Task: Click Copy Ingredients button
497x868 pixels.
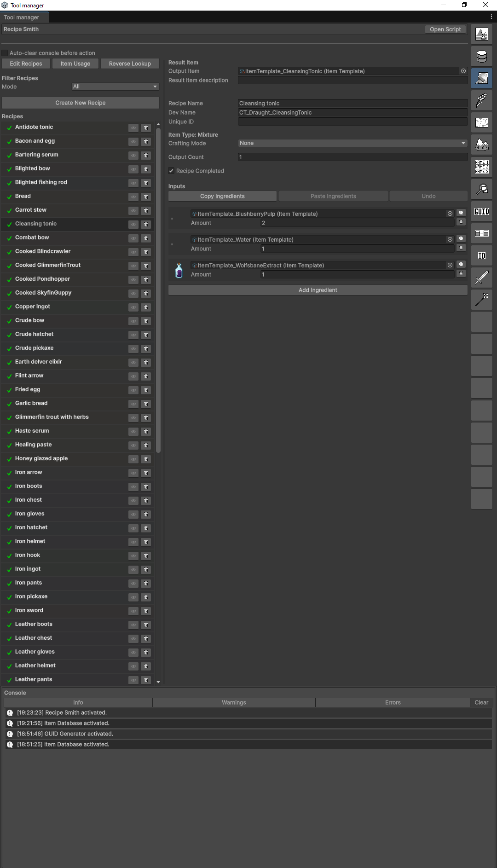Action: pos(222,196)
